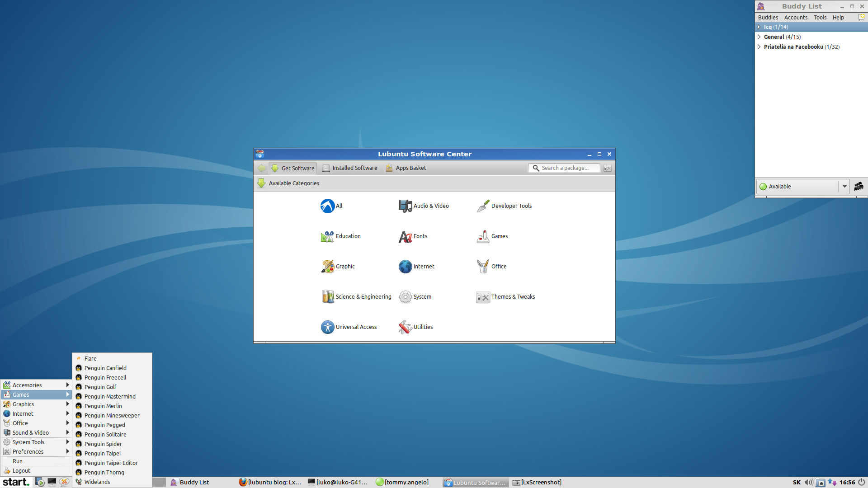
Task: Click the back arrow in Software Center toolbar
Action: [261, 168]
